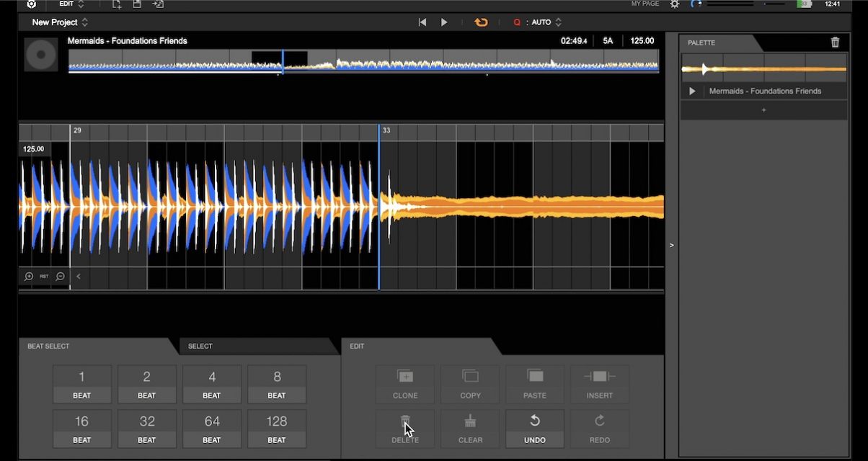Zoom in on the waveform
Image resolution: width=868 pixels, height=461 pixels.
(x=29, y=276)
